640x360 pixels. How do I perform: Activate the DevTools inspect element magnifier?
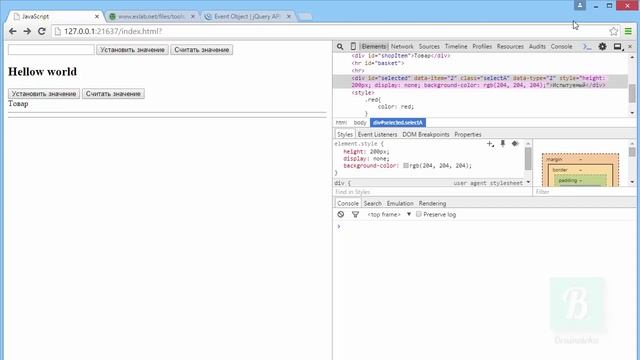340,47
